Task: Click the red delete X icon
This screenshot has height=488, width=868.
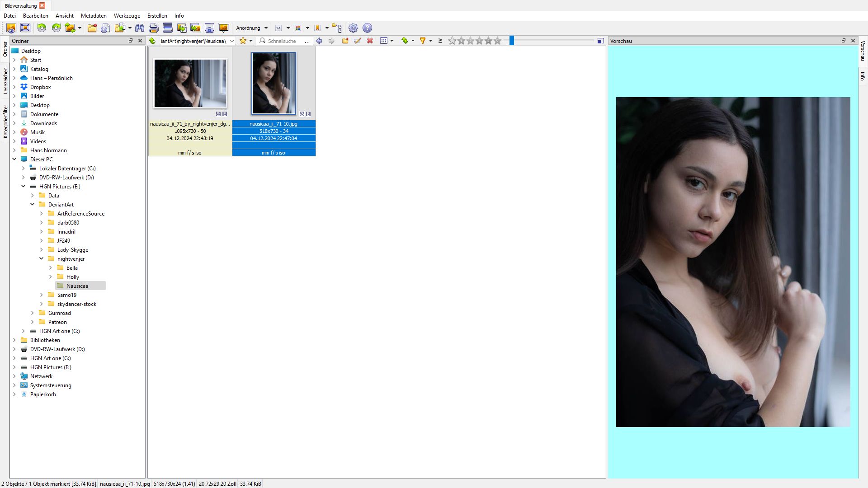Action: coord(370,41)
